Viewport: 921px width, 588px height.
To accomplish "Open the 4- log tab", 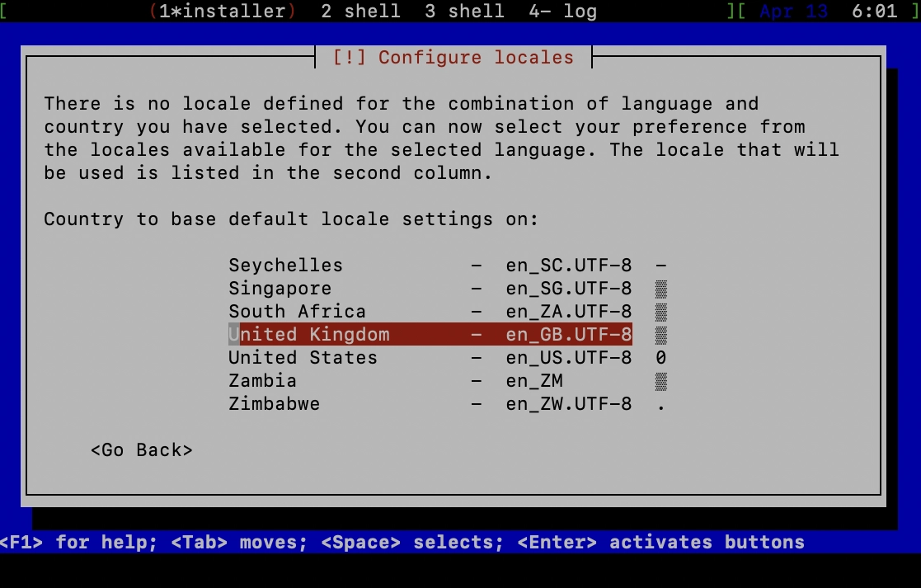I will click(x=562, y=12).
